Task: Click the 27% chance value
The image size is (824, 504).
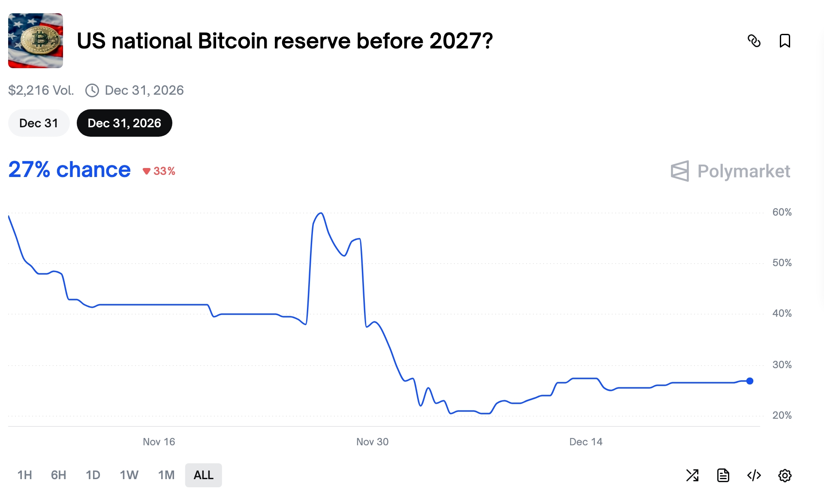Action: [69, 170]
